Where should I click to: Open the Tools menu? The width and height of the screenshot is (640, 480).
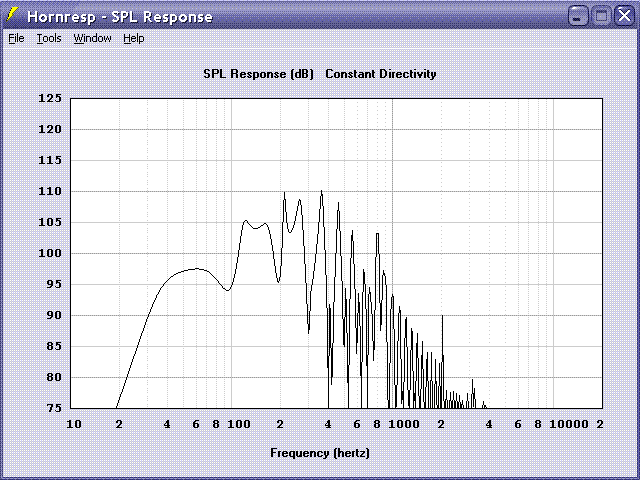point(49,38)
